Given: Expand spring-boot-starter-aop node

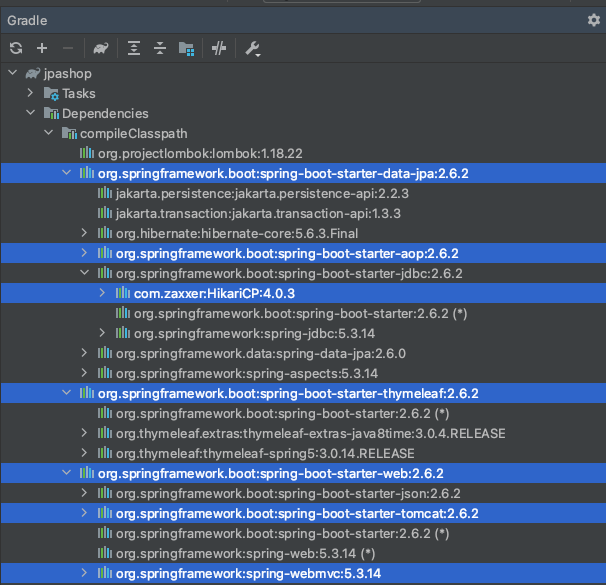Looking at the screenshot, I should (84, 253).
